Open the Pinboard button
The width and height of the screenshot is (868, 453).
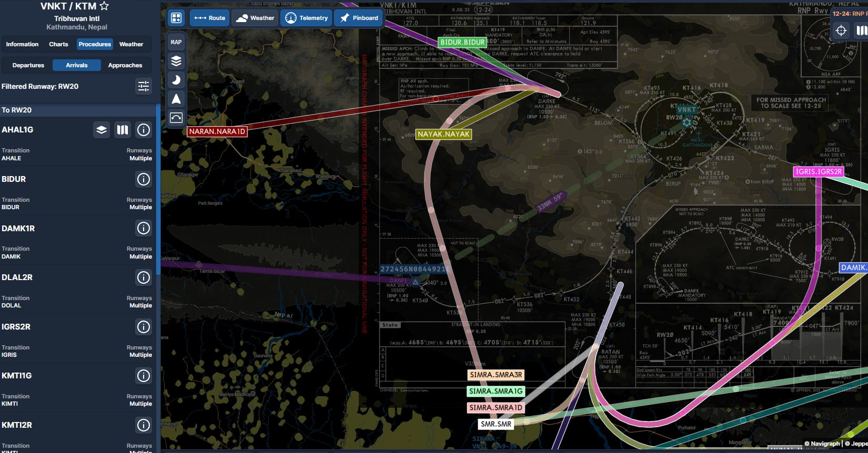[x=359, y=18]
